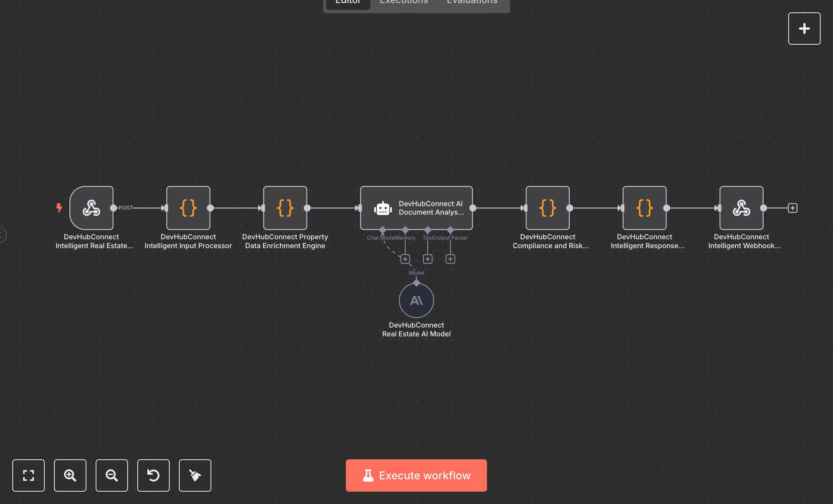Select the DevHubConnect Intelligent Input Processor node

point(188,208)
